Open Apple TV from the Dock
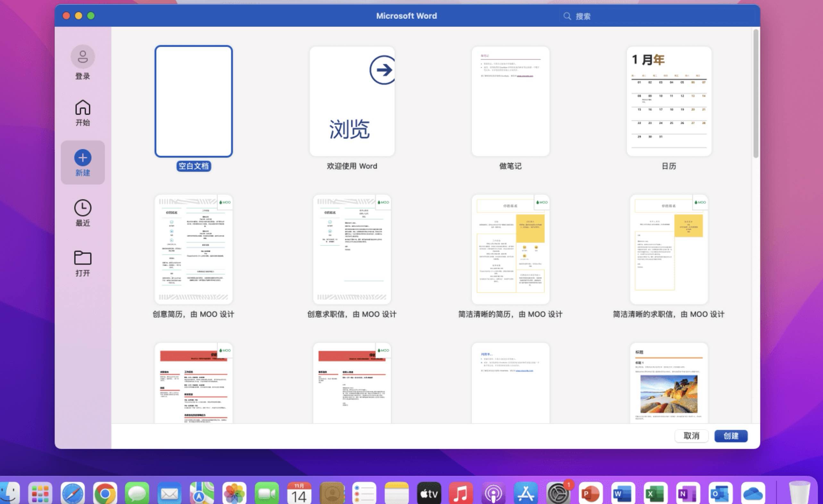This screenshot has width=823, height=504. pyautogui.click(x=429, y=493)
